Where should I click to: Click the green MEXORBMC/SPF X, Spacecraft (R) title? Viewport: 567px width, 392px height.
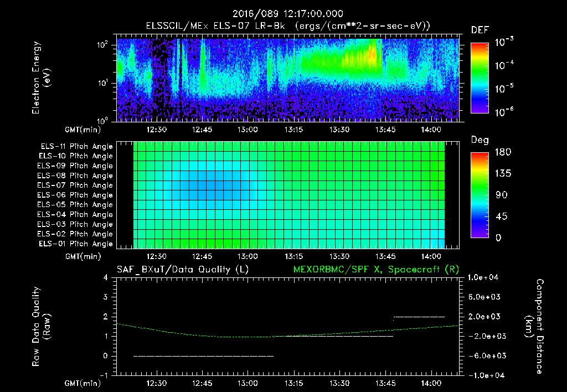click(x=376, y=270)
